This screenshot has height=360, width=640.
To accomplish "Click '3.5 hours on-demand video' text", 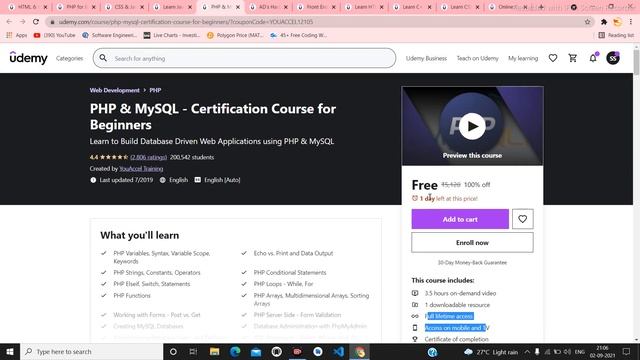I will (x=460, y=293).
